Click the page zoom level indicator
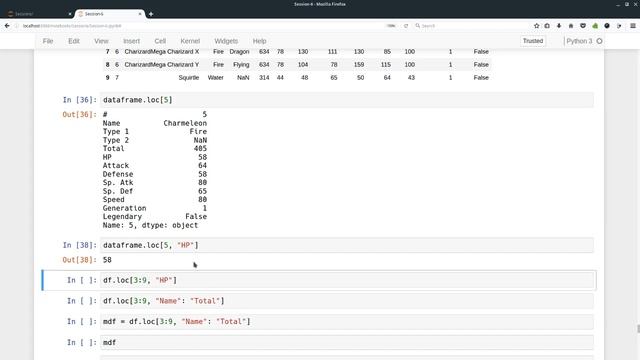This screenshot has width=640, height=360. [391, 26]
